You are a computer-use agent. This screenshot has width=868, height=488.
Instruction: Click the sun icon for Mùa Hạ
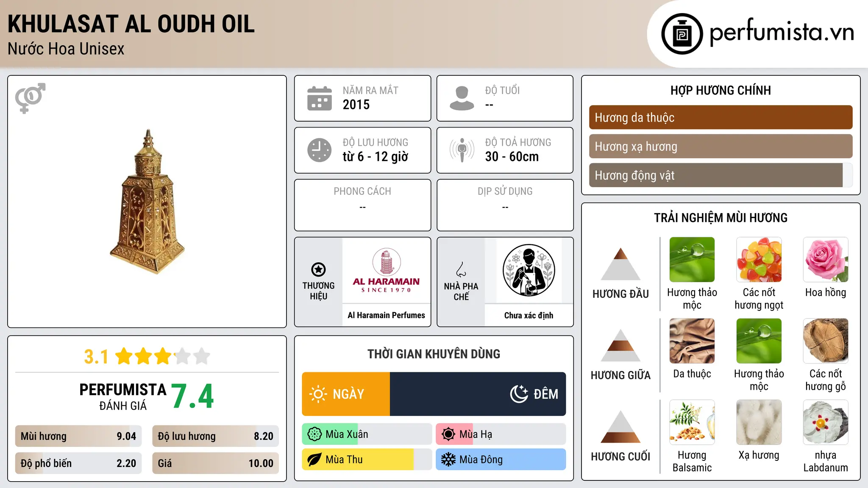pos(448,434)
